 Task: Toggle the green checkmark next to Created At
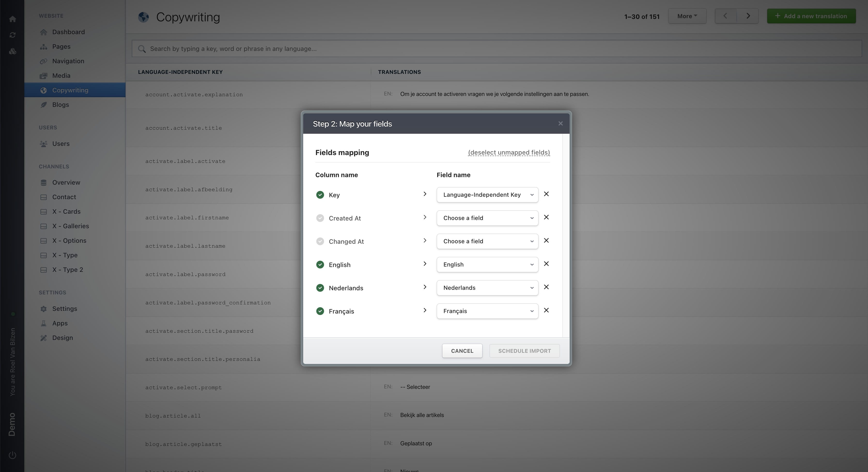(x=320, y=218)
